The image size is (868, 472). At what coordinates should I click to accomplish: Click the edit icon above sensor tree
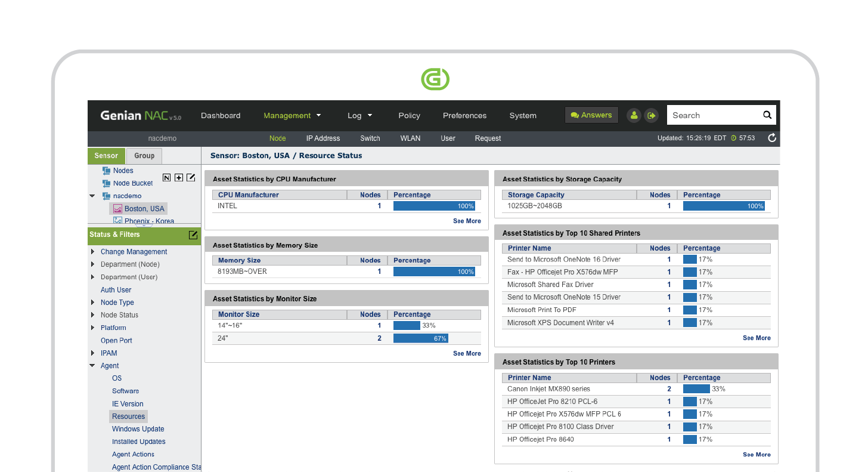191,177
